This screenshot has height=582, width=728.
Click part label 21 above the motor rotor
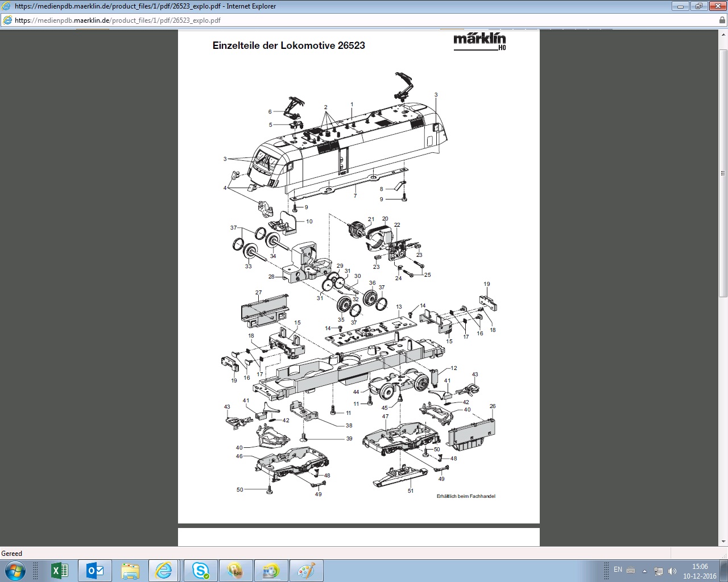point(371,219)
